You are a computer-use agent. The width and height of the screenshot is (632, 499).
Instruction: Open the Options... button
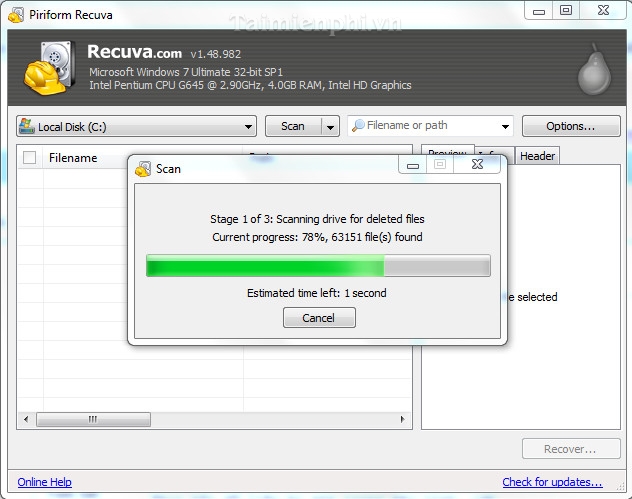pos(570,127)
